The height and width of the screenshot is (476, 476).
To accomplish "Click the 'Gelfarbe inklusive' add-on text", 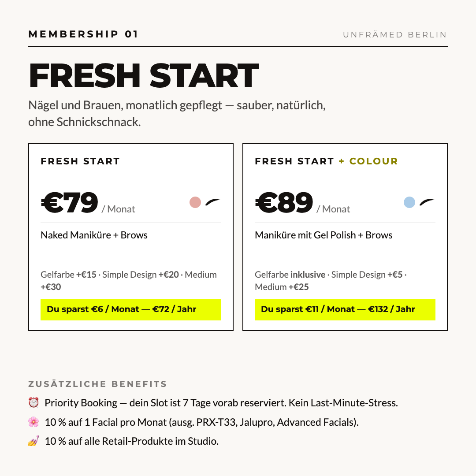I will click(x=290, y=275).
